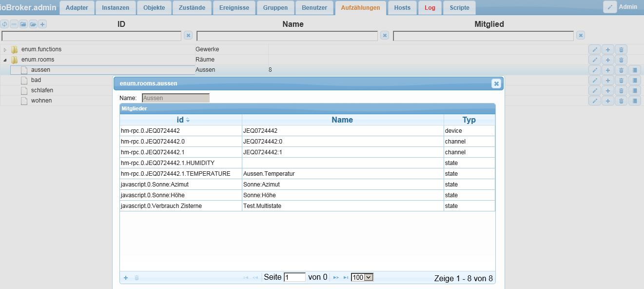This screenshot has height=289, width=644.
Task: Sort members by Name column header
Action: click(342, 120)
